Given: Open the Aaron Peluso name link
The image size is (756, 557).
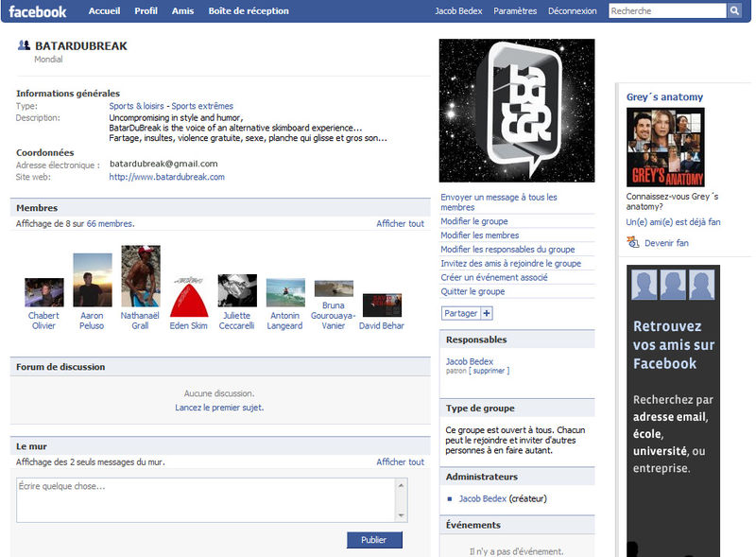Looking at the screenshot, I should click(x=92, y=321).
